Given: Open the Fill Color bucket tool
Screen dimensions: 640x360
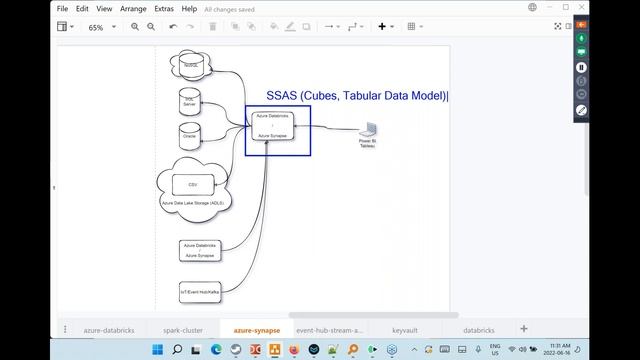Looking at the screenshot, I should point(274,27).
